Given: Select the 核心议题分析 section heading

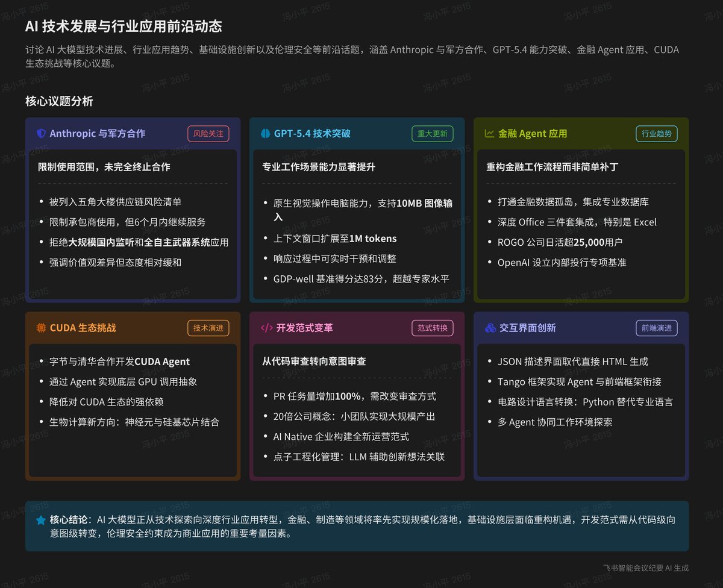Looking at the screenshot, I should 59,101.
